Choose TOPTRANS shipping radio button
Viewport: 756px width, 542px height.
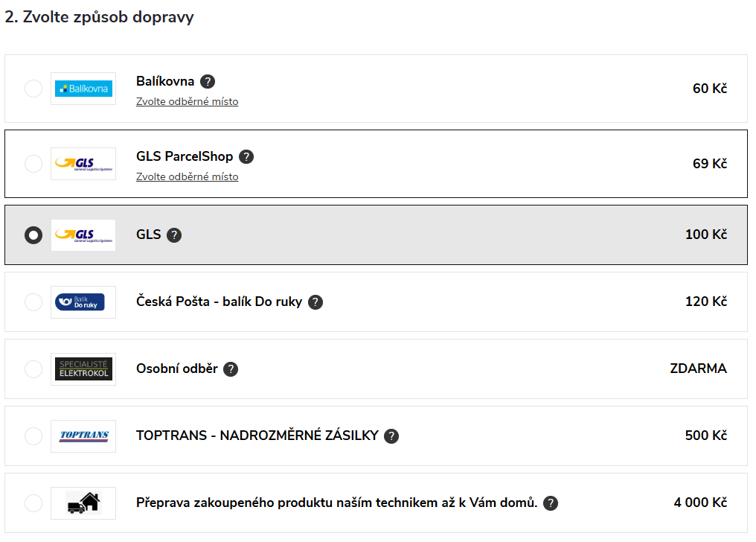click(33, 436)
